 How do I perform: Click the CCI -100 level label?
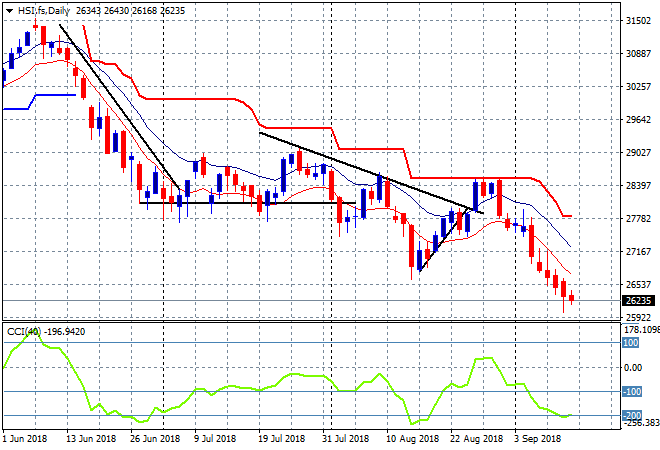tap(632, 391)
